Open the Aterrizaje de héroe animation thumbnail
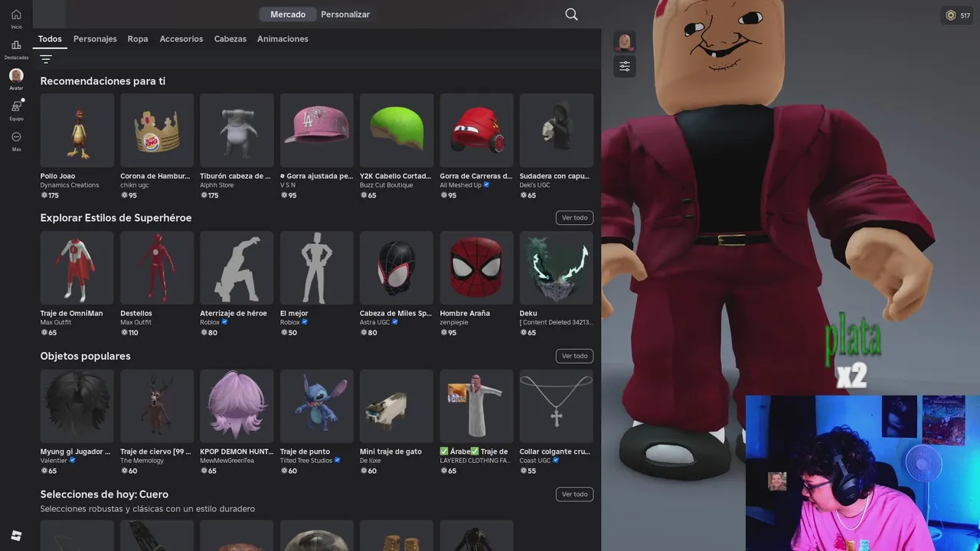 point(237,268)
